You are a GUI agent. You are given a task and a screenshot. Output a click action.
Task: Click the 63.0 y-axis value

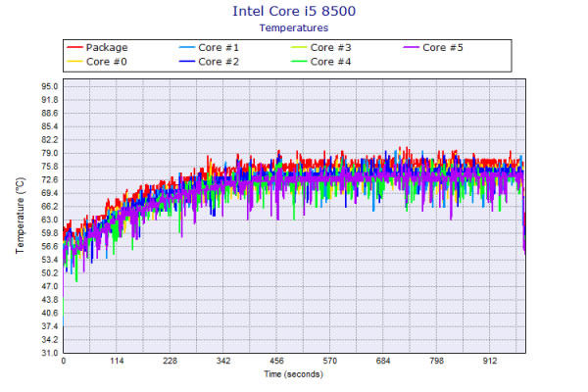[x=50, y=220]
